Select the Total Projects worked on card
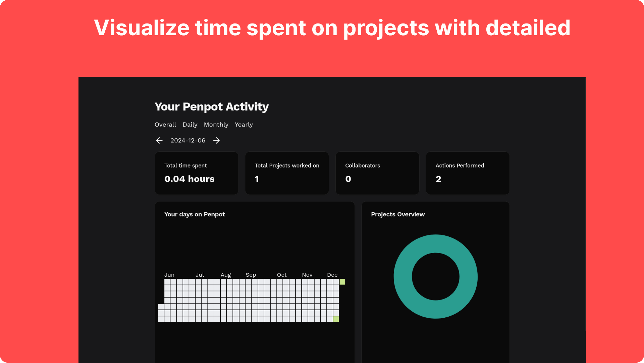644x363 pixels. (x=287, y=173)
